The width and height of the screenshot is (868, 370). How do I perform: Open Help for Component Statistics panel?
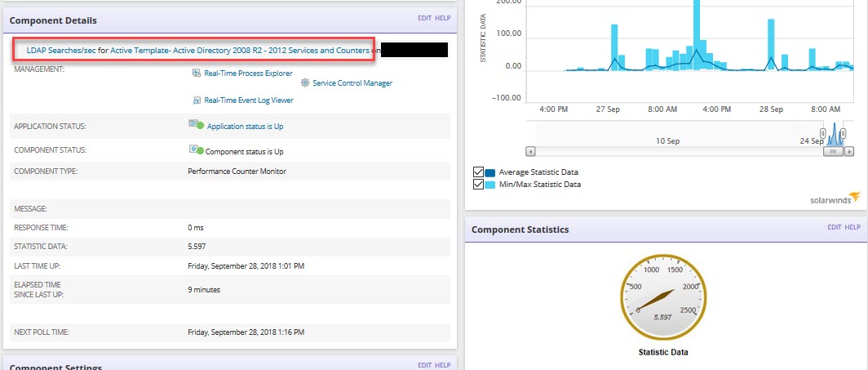[852, 227]
